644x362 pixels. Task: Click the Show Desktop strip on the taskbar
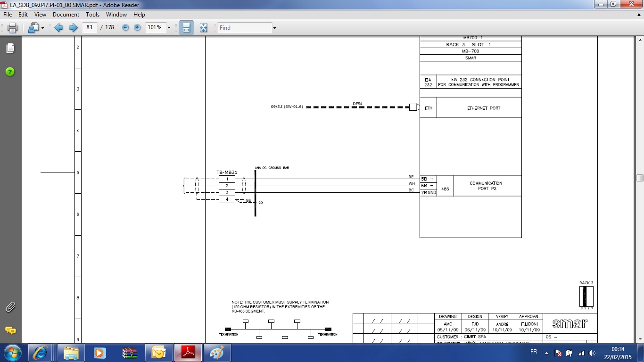(x=641, y=353)
